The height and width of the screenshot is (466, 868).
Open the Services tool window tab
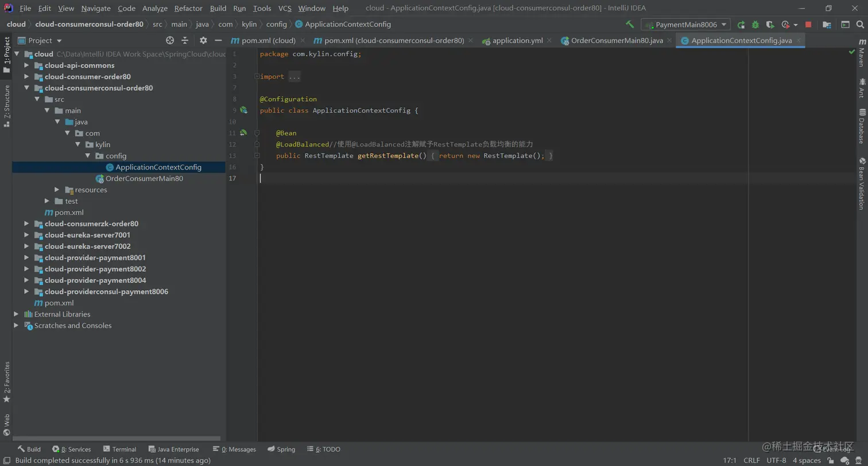(72, 449)
